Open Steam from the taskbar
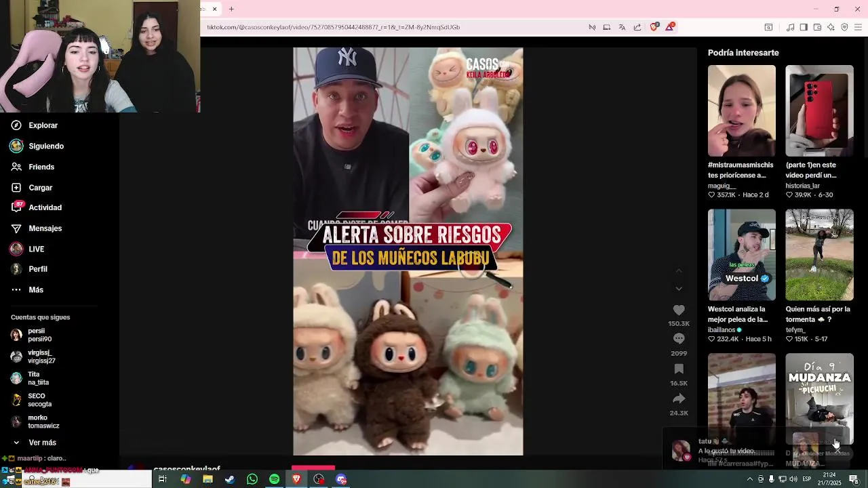This screenshot has width=868, height=488. point(230,479)
